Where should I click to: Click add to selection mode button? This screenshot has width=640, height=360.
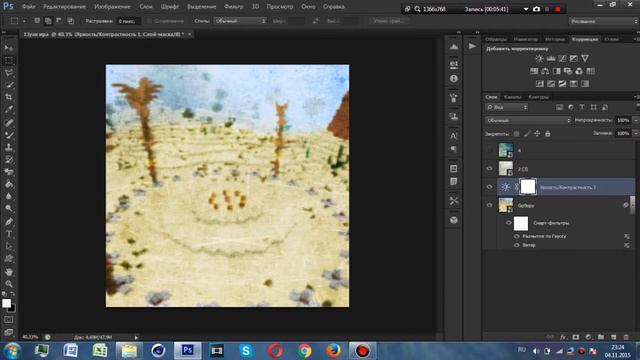[48, 21]
